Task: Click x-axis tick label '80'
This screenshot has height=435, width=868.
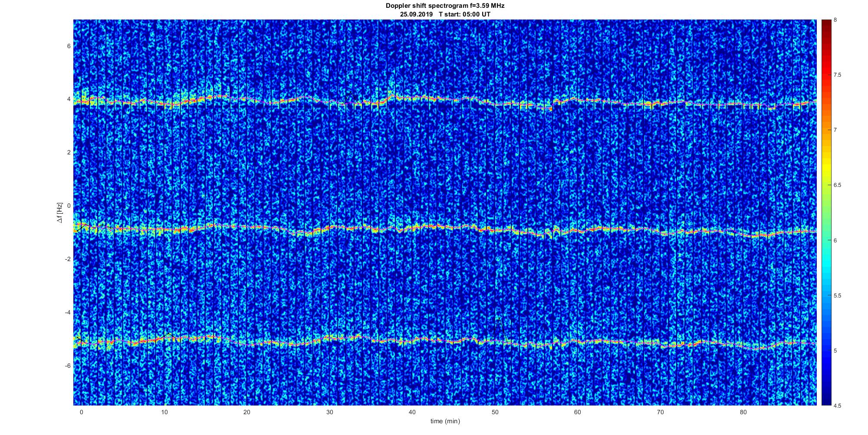Action: coord(743,412)
